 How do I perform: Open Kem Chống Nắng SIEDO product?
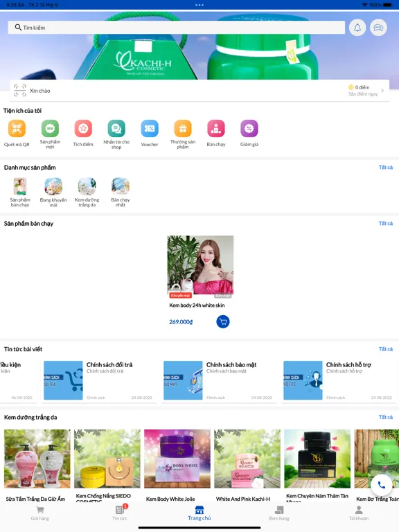(x=107, y=465)
